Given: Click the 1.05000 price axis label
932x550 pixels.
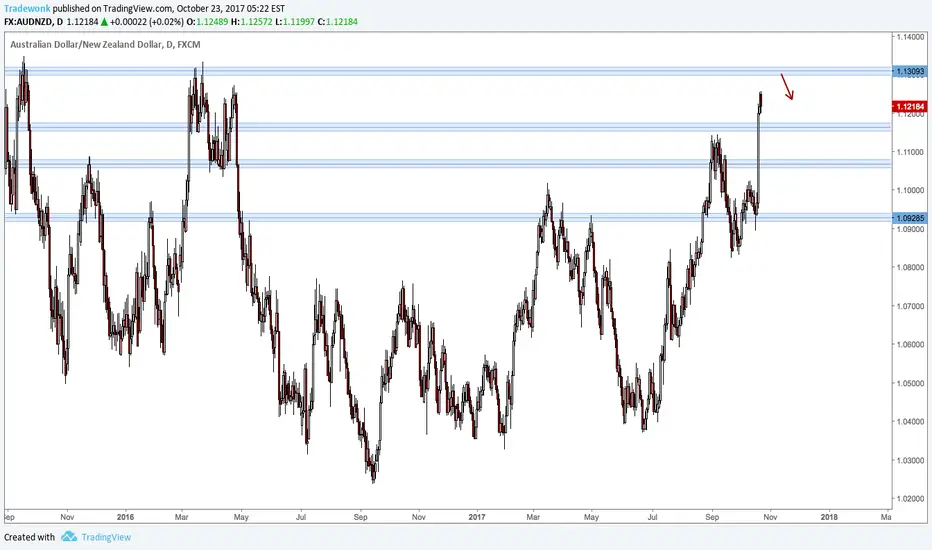Looking at the screenshot, I should tap(911, 383).
